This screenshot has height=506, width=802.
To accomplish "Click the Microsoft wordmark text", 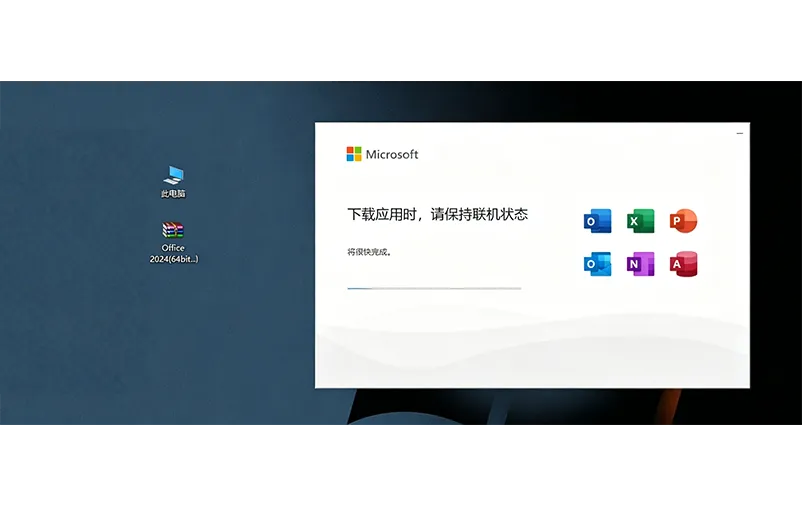I will (x=392, y=155).
